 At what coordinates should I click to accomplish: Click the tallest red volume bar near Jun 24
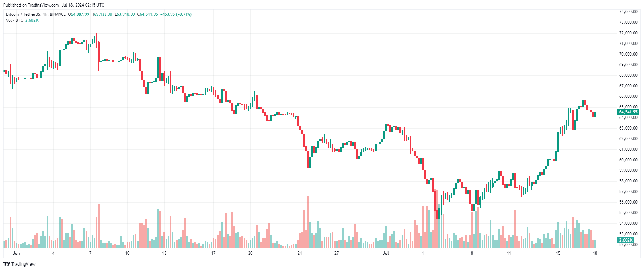[308, 222]
